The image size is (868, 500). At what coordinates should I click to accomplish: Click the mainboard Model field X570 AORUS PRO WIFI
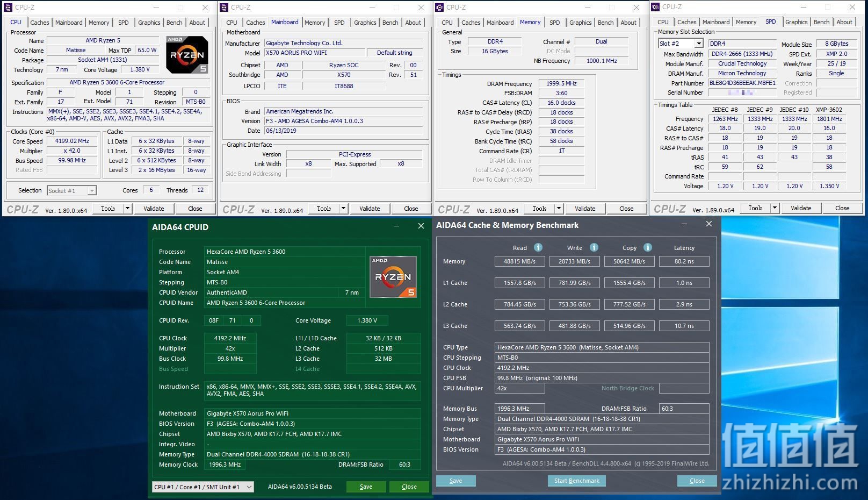click(315, 53)
